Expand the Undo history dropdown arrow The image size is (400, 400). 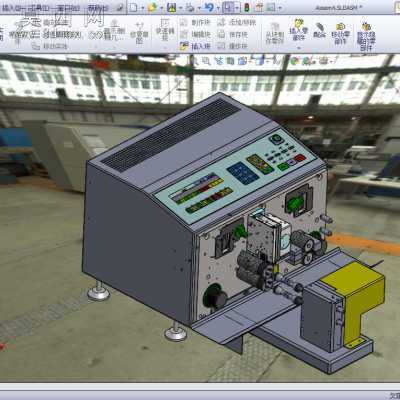218,8
